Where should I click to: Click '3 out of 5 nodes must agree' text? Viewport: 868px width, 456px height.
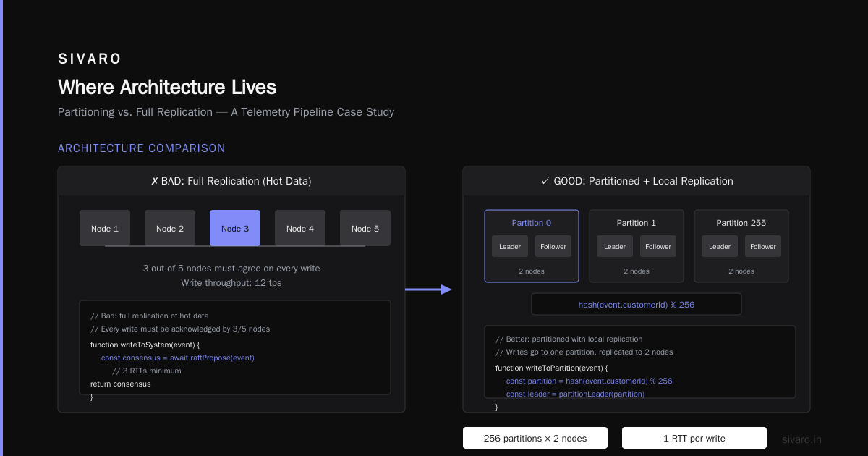231,269
